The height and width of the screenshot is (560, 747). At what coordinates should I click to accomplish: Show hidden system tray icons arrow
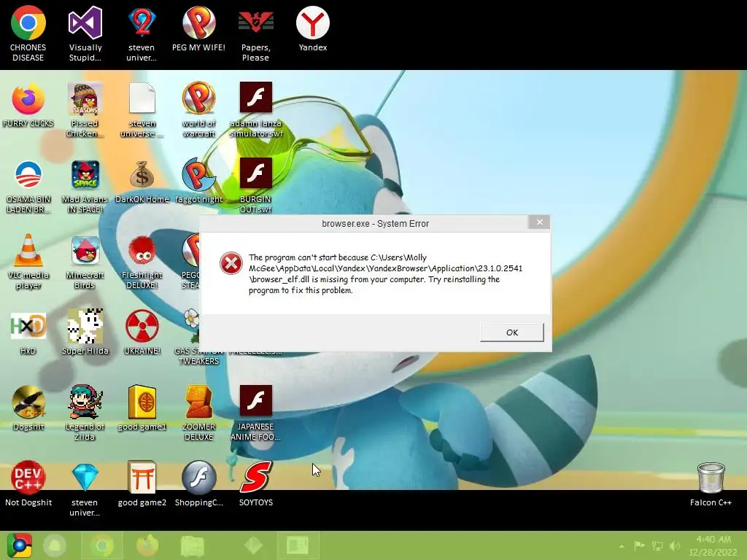point(622,546)
